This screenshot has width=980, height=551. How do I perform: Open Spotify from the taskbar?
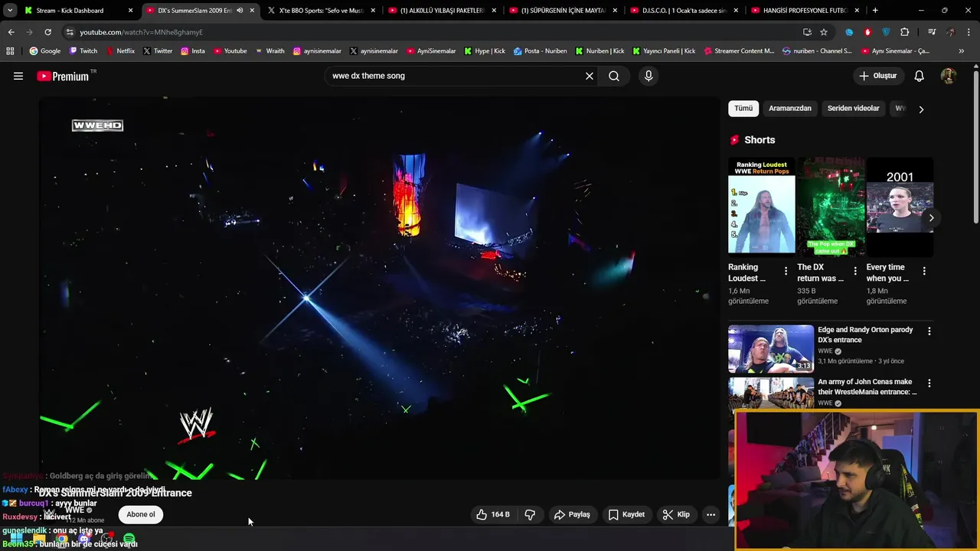click(129, 539)
